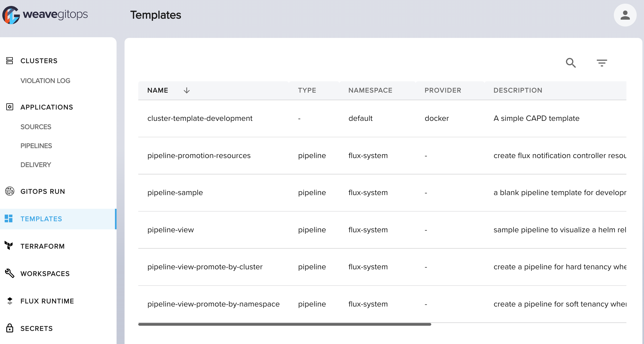Open the table search magnifier
The width and height of the screenshot is (644, 344).
pos(571,63)
